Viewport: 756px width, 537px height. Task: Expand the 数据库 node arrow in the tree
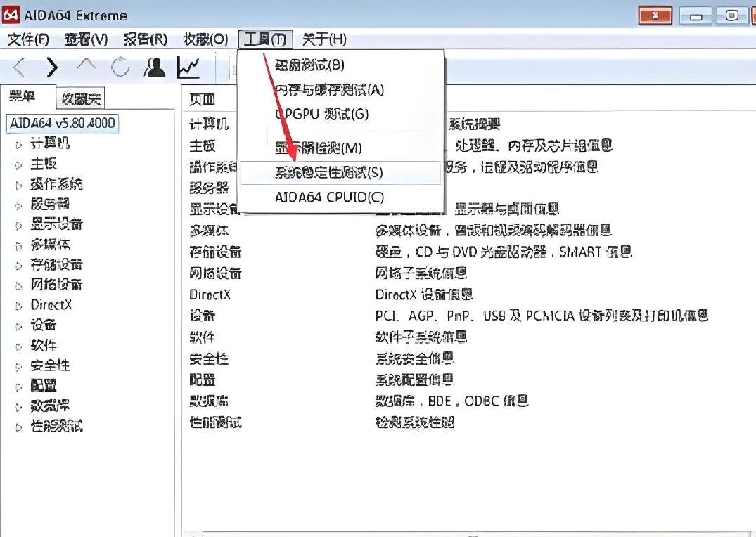(x=18, y=408)
